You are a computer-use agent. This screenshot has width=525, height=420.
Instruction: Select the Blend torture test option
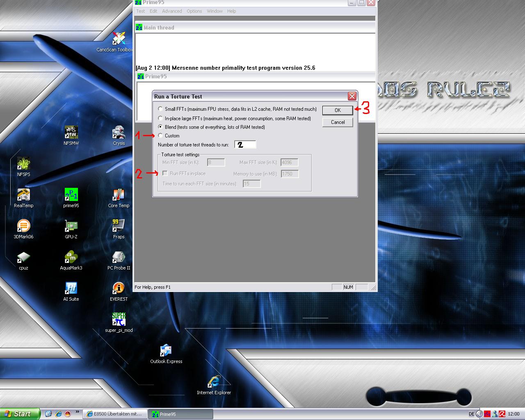click(x=160, y=127)
